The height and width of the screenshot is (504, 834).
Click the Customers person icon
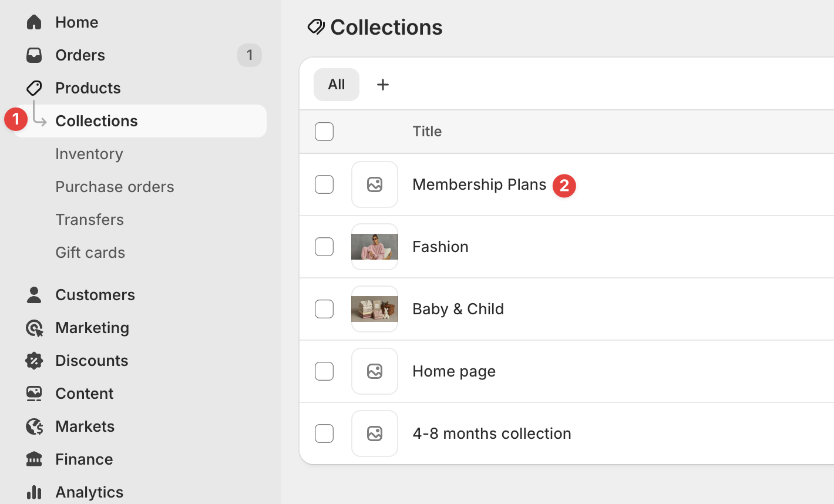pyautogui.click(x=34, y=295)
